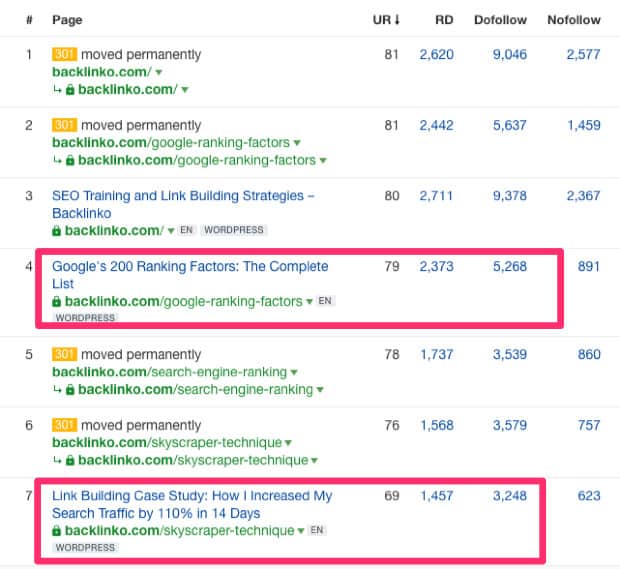620x569 pixels.
Task: Open row 5 redirect target search-engine-ranking
Action: click(x=195, y=389)
